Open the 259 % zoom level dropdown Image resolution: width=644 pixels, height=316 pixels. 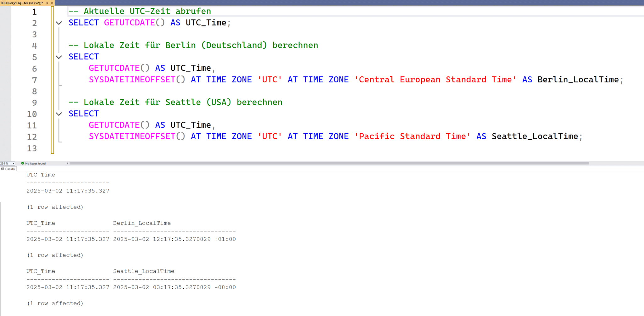pyautogui.click(x=14, y=164)
